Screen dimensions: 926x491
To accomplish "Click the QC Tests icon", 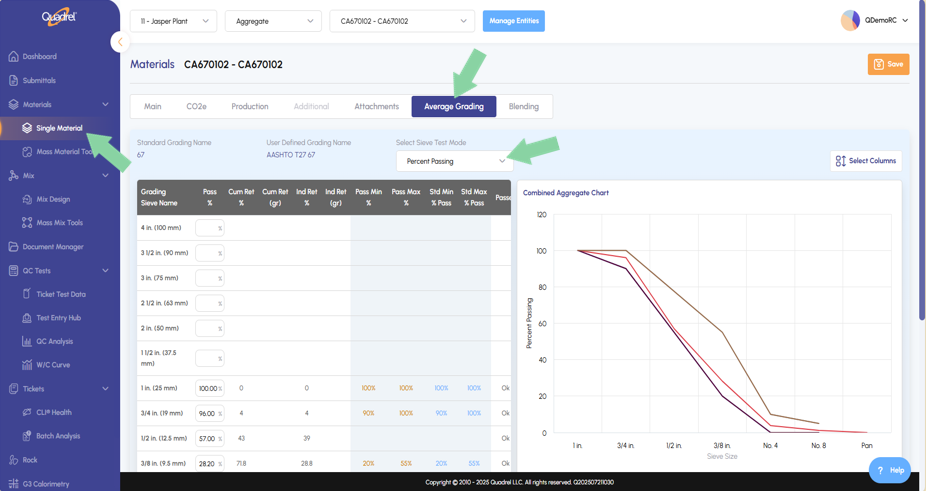I will [x=13, y=271].
